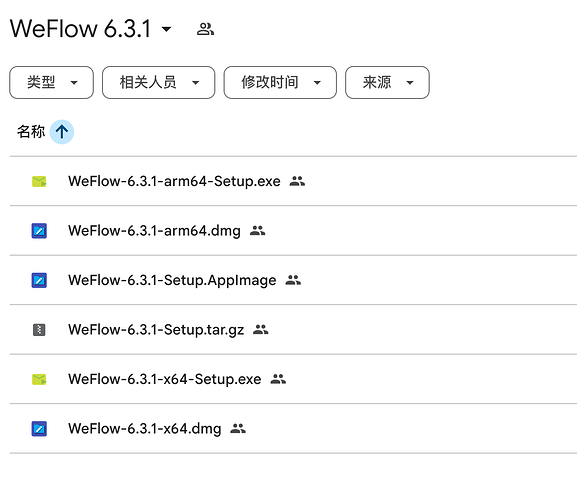577x499 pixels.
Task: Expand the WeFlow 6.3.1 folder menu arrow
Action: (167, 29)
